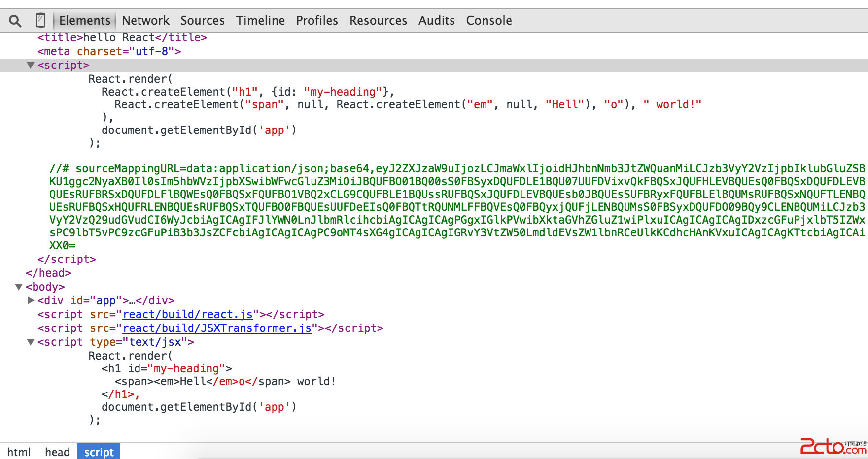Screen dimensions: 868x459
Task: Collapse the script type="text/jsx" node
Action: 31,342
